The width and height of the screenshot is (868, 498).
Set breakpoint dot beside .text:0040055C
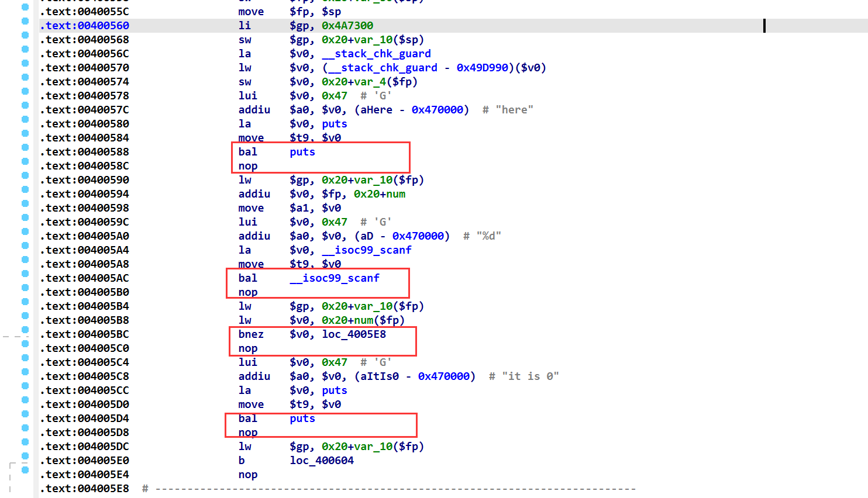point(25,7)
